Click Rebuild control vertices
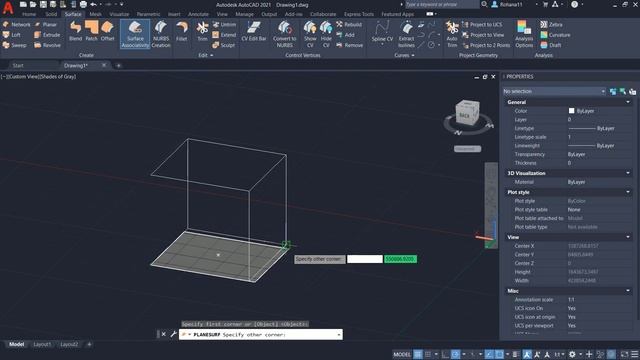The width and height of the screenshot is (640, 360). tap(349, 24)
